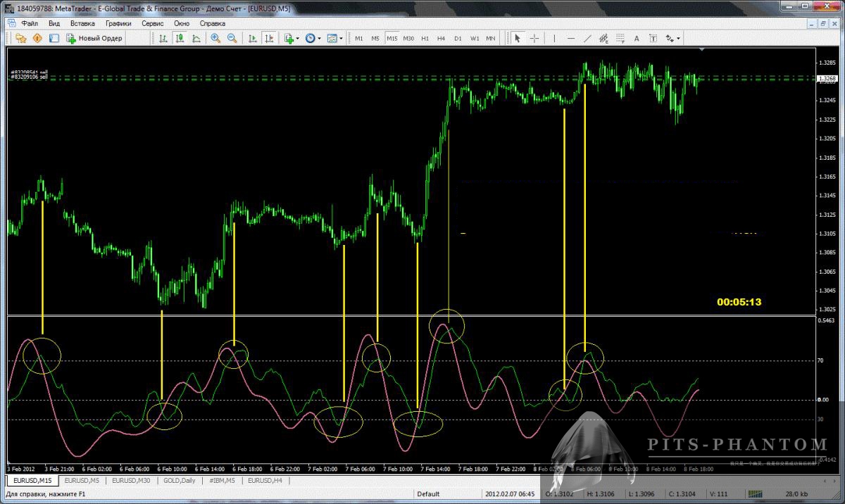Toggle chart auto scroll icon
Image resolution: width=845 pixels, height=504 pixels.
[x=252, y=38]
